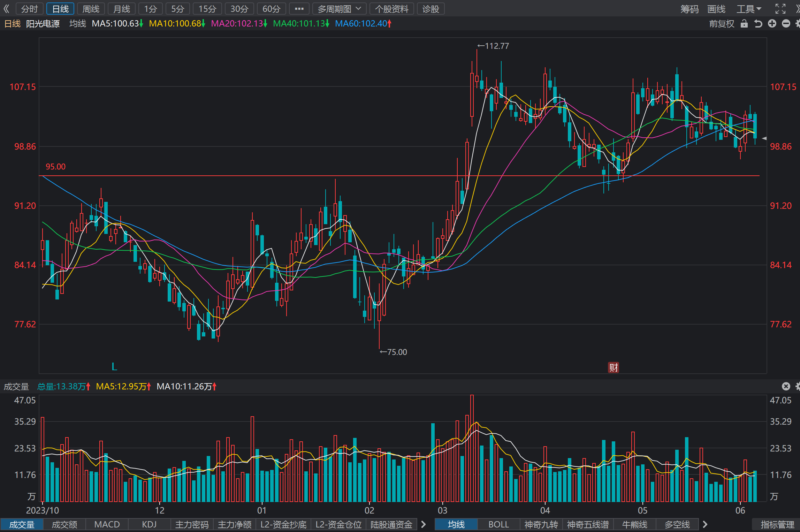
Task: Select BOLL main indicator tab
Action: click(499, 525)
